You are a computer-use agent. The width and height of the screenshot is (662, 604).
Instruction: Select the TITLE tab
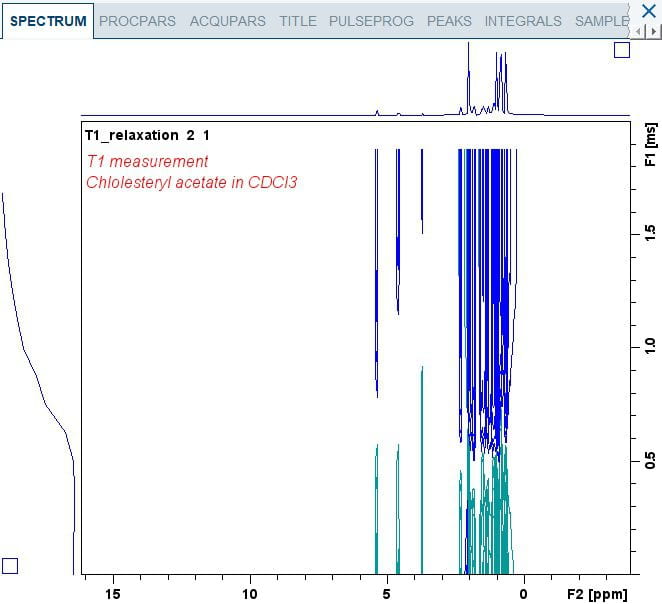(297, 20)
